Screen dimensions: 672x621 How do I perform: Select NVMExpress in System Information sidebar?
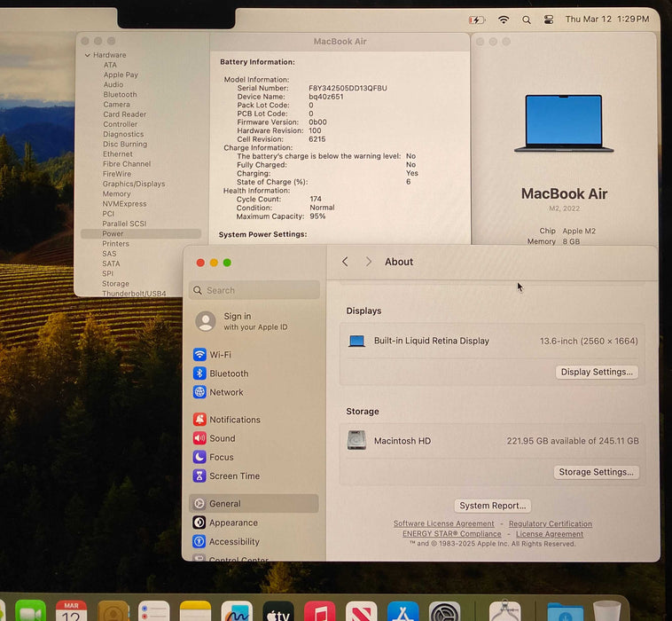124,204
